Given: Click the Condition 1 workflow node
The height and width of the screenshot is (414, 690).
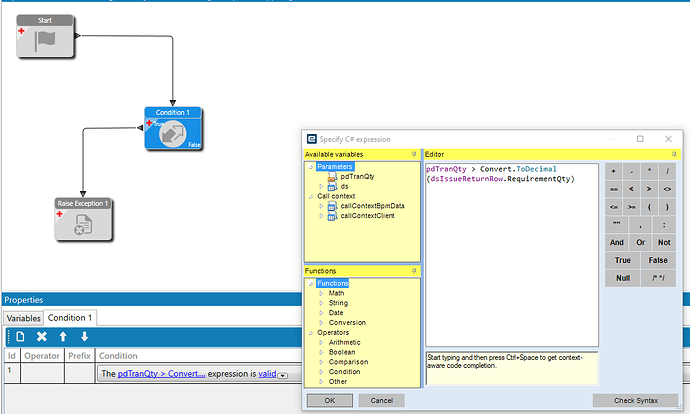Looking at the screenshot, I should (x=174, y=132).
